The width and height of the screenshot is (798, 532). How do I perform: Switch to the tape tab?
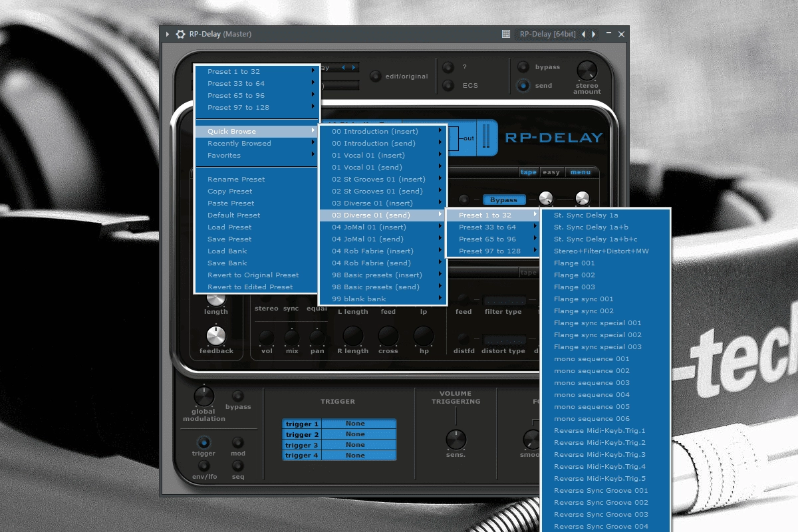tap(529, 172)
